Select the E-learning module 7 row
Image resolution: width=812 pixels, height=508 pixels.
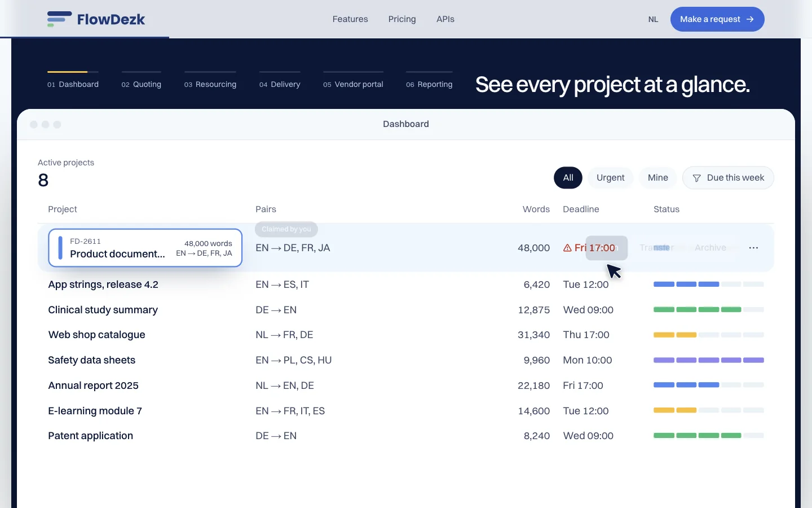(x=406, y=411)
